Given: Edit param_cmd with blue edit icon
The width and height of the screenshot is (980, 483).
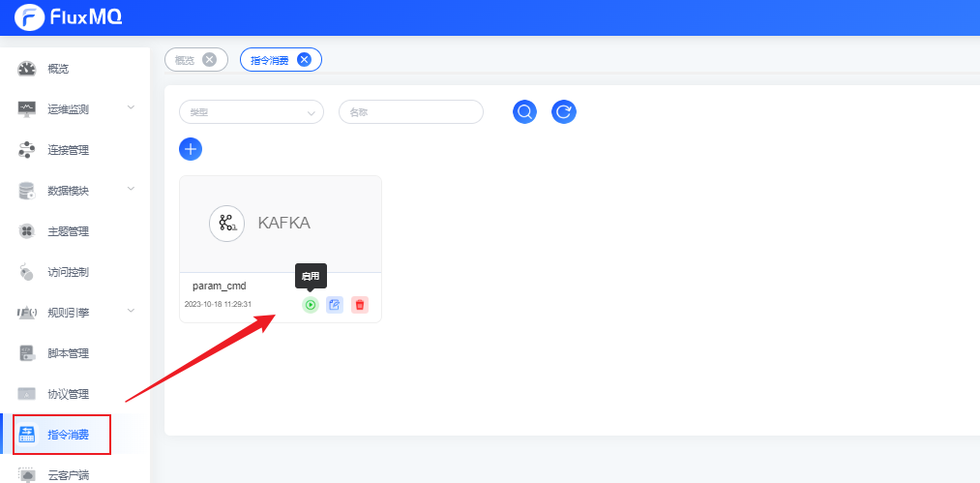Looking at the screenshot, I should (x=335, y=305).
